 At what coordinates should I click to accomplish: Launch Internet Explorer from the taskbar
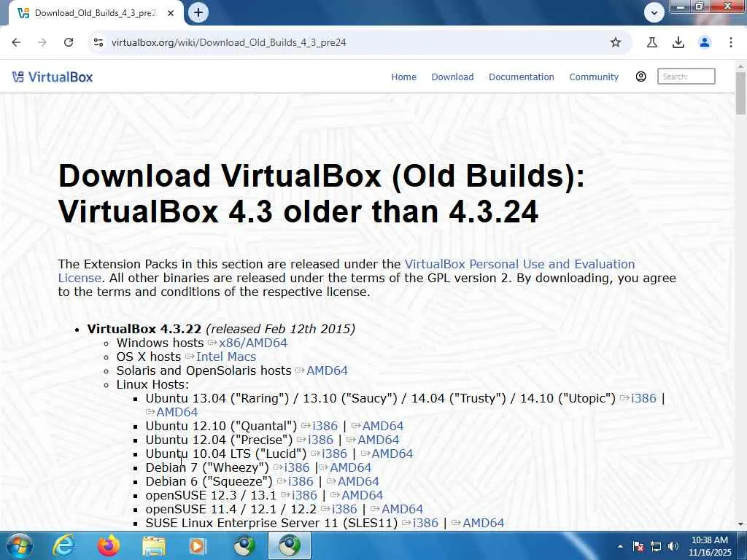63,545
